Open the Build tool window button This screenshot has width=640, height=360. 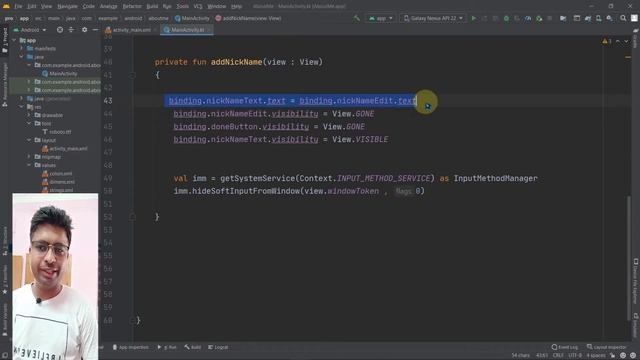193,347
